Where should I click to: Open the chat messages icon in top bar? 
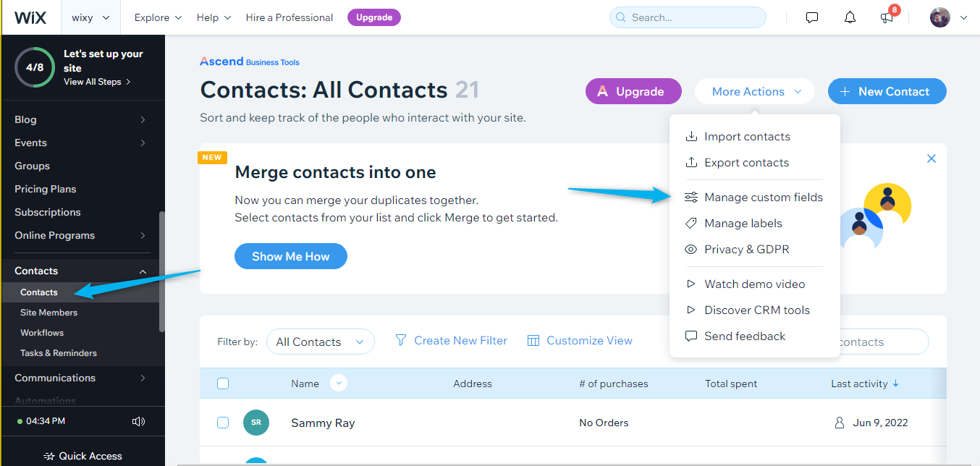812,17
